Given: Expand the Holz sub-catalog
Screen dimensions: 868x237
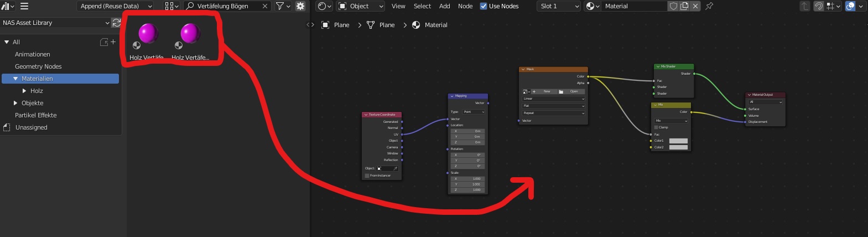Looking at the screenshot, I should point(24,91).
